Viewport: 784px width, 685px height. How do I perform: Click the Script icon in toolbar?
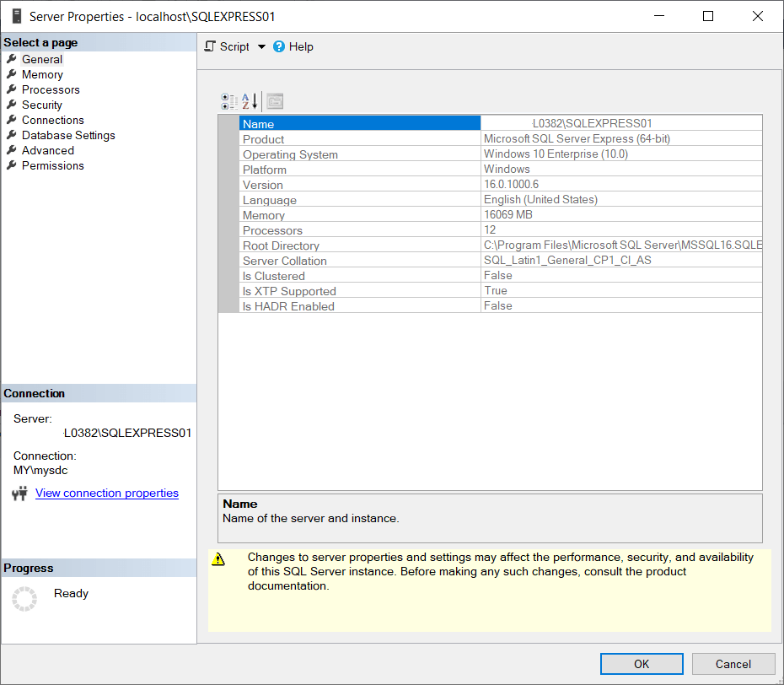(x=211, y=46)
